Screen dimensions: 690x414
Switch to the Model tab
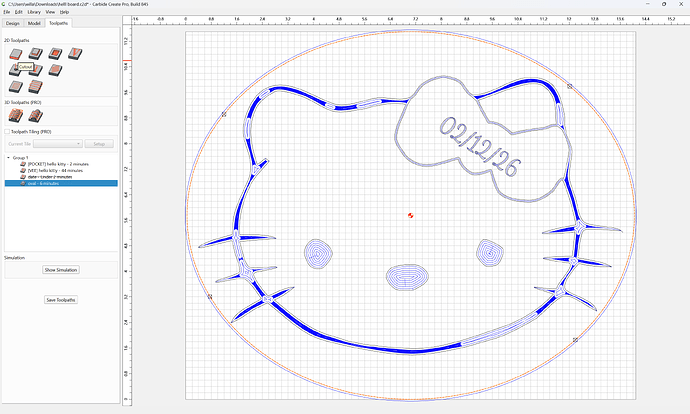click(x=34, y=23)
